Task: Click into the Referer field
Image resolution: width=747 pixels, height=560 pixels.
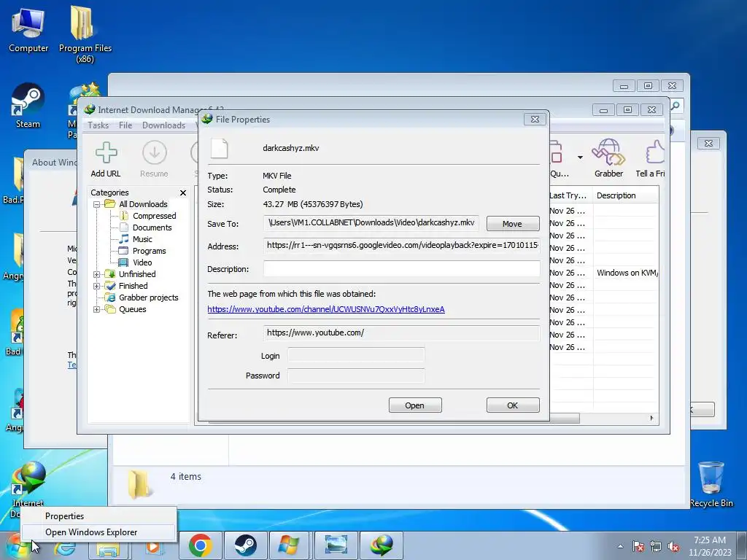Action: tap(402, 333)
